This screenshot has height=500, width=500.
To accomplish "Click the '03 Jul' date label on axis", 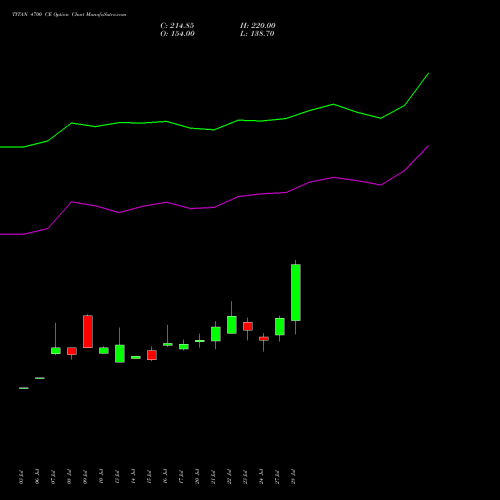I will pyautogui.click(x=21, y=477).
